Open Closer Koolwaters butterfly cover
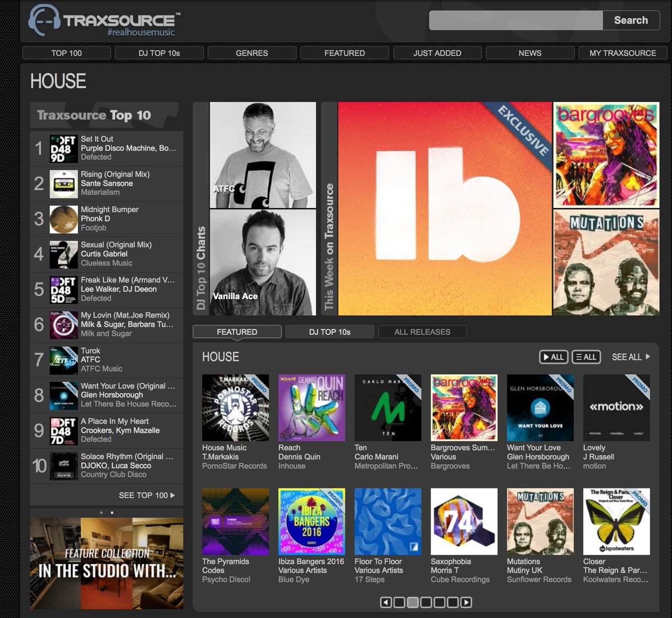 click(x=617, y=522)
